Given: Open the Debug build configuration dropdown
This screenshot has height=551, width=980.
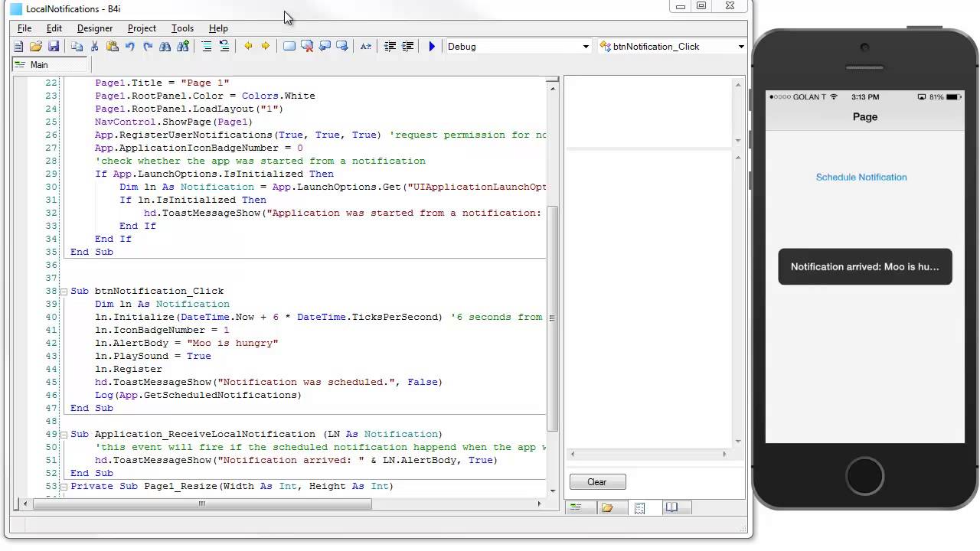Looking at the screenshot, I should 586,47.
